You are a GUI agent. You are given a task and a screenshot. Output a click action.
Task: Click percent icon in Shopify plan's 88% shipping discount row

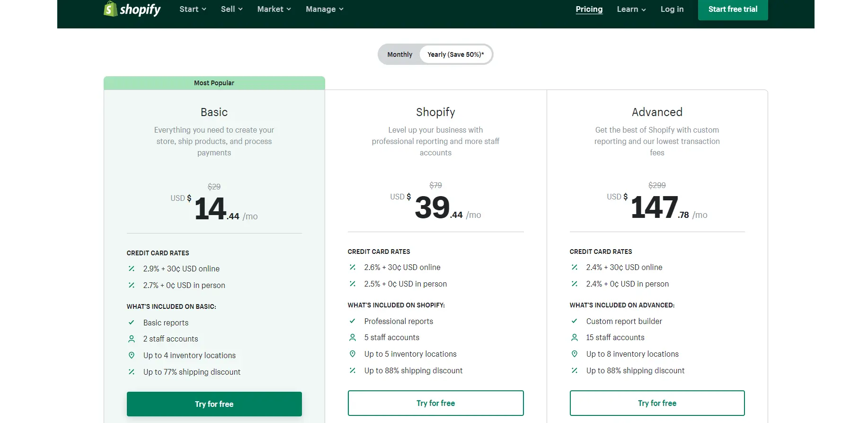point(353,370)
